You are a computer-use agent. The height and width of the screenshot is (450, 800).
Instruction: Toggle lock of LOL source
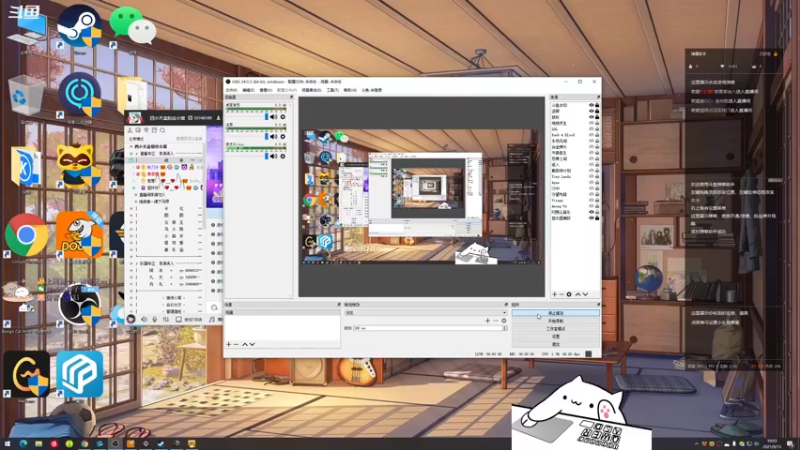(x=597, y=129)
